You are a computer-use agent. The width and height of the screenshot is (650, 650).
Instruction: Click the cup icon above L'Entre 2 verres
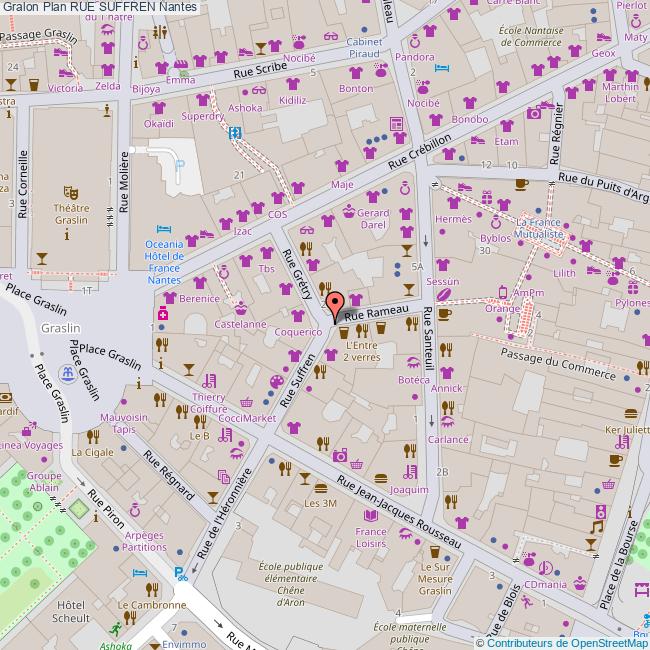[x=344, y=331]
